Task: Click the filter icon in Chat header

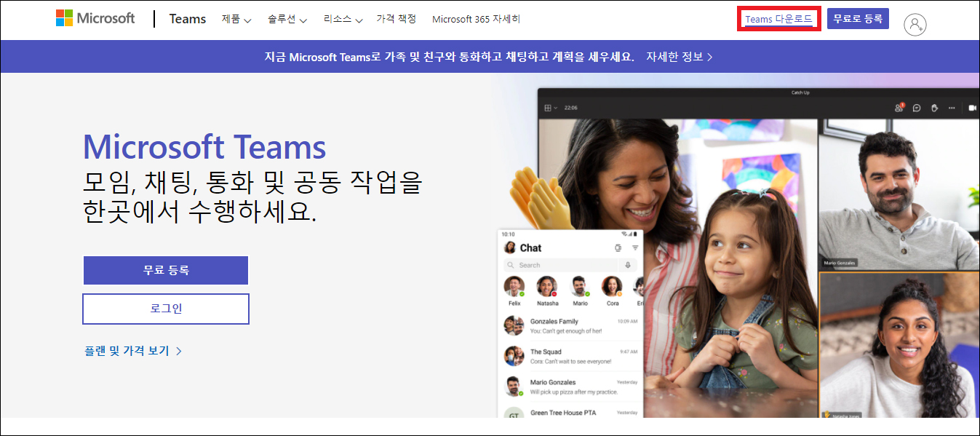Action: point(634,247)
